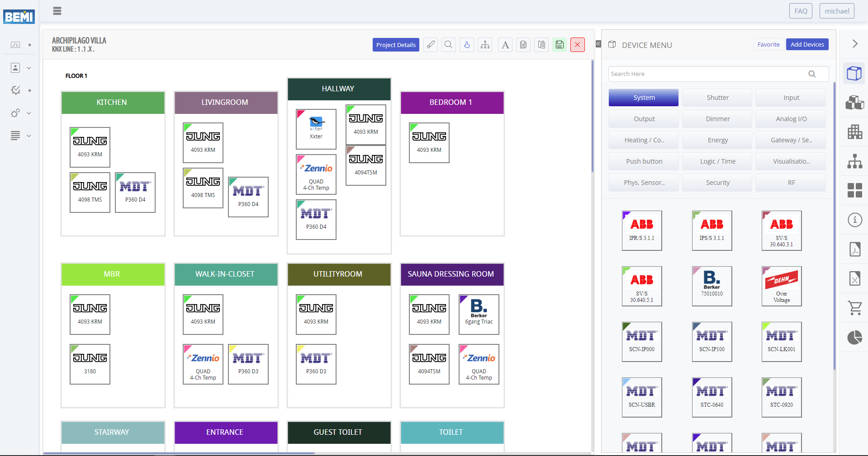This screenshot has width=868, height=456.
Task: Click the Add Devices button
Action: click(807, 44)
